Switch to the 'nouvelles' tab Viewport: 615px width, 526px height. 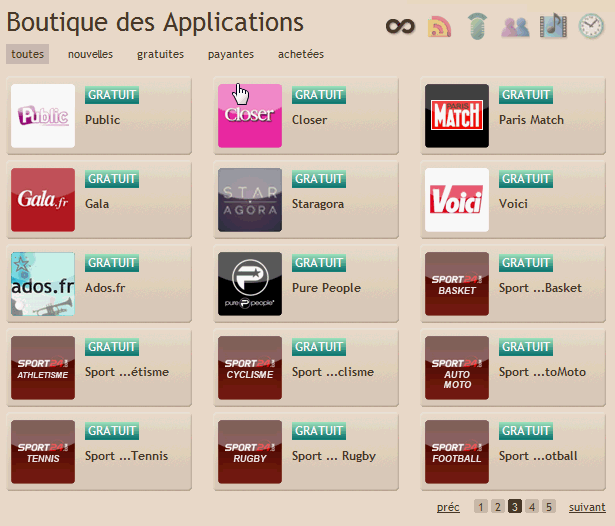pyautogui.click(x=90, y=54)
